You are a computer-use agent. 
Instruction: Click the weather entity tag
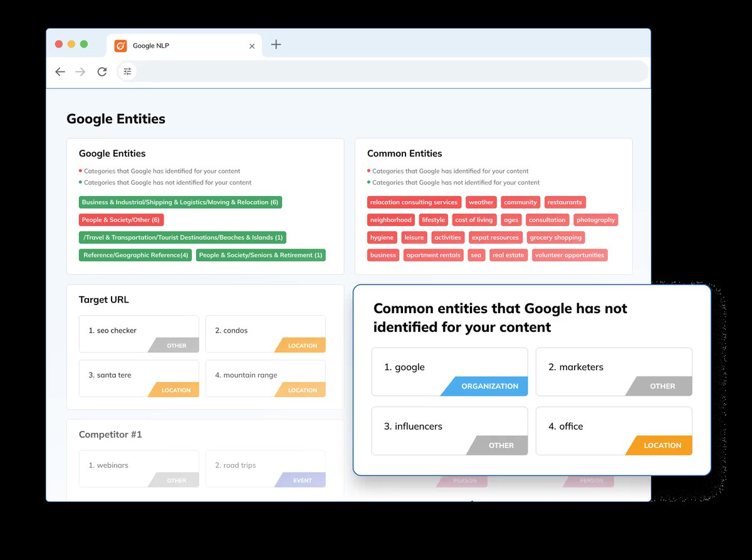(481, 202)
